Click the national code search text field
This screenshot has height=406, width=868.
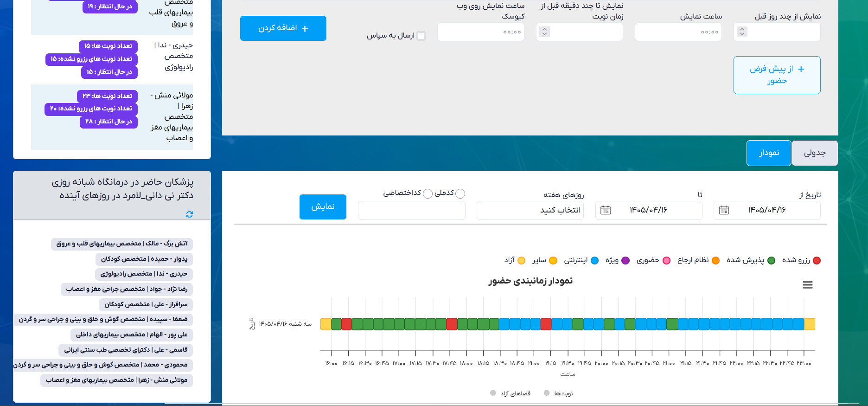(x=412, y=210)
